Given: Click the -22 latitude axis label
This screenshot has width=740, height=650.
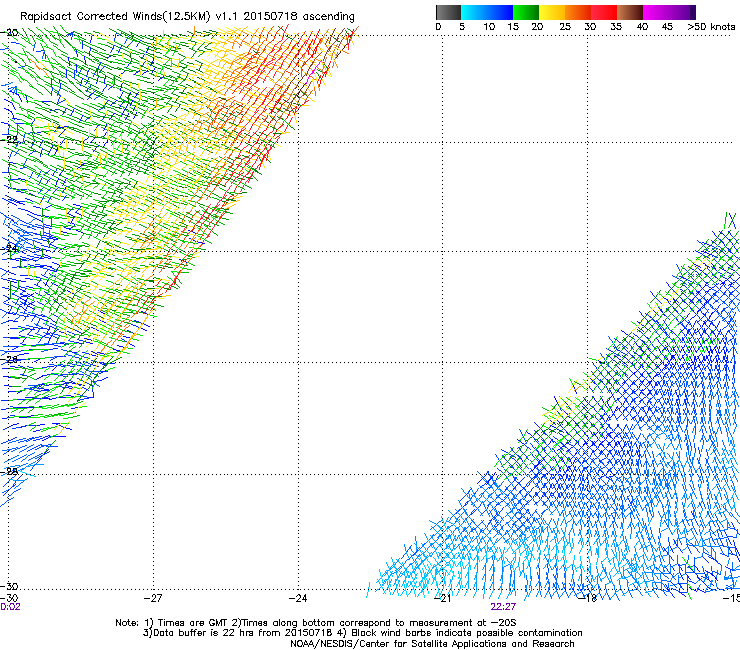Looking at the screenshot, I should point(9,140).
